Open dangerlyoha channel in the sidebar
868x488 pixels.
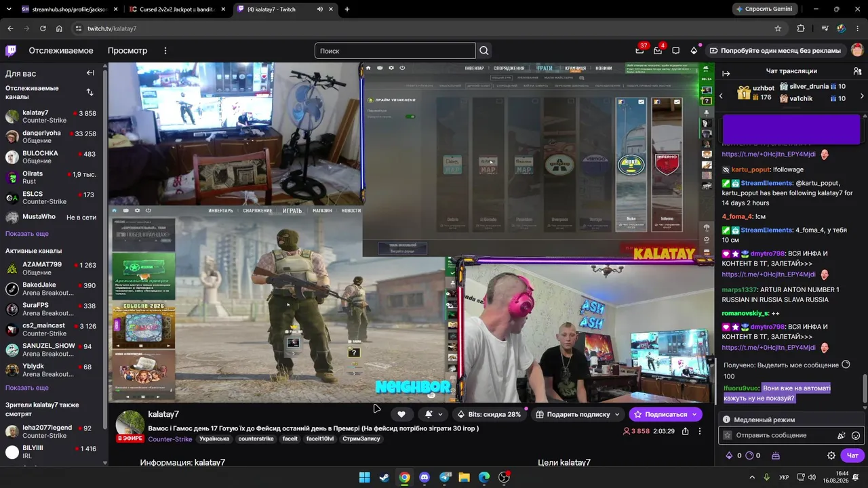51,138
